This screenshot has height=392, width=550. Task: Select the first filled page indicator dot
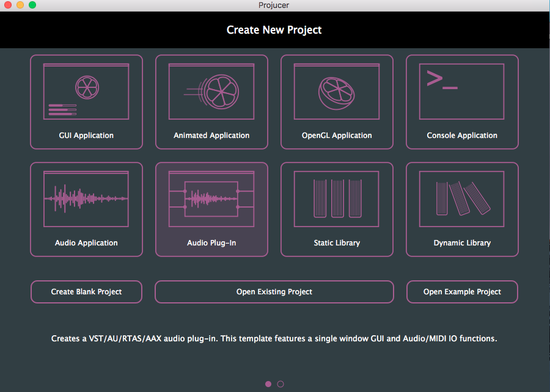tap(268, 384)
